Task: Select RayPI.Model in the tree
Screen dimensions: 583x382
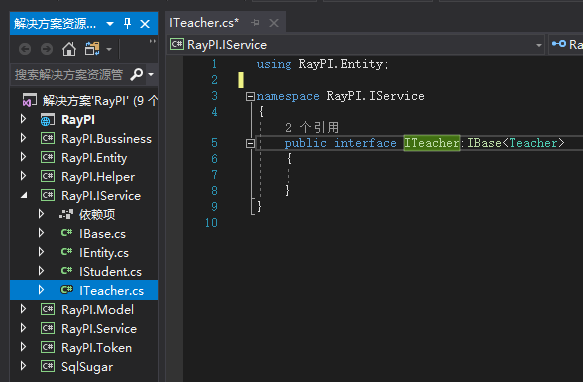Action: coord(97,309)
